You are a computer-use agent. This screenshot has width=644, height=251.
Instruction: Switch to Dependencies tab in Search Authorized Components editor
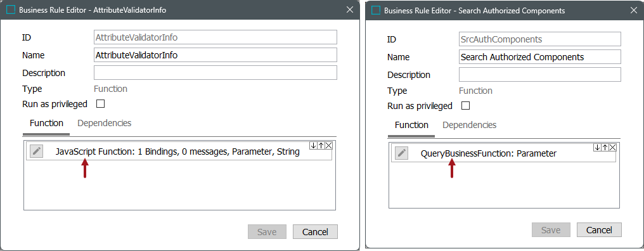[469, 125]
